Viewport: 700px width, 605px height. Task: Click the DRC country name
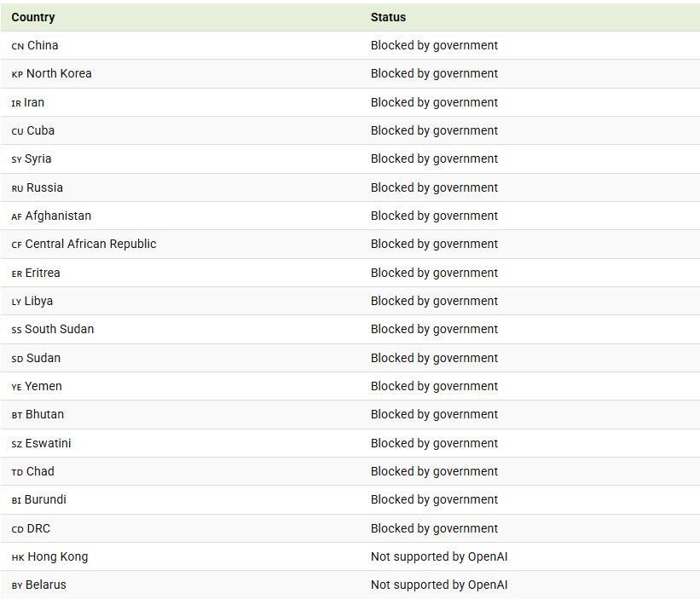pos(38,528)
